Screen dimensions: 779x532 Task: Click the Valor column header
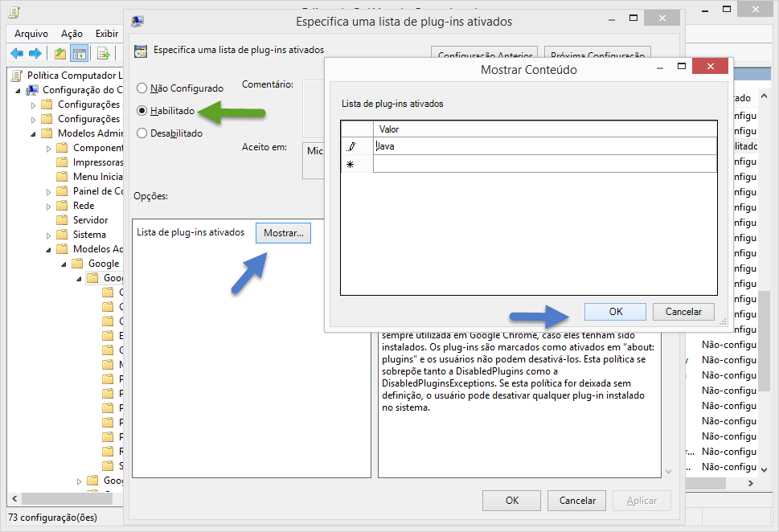[x=545, y=129]
